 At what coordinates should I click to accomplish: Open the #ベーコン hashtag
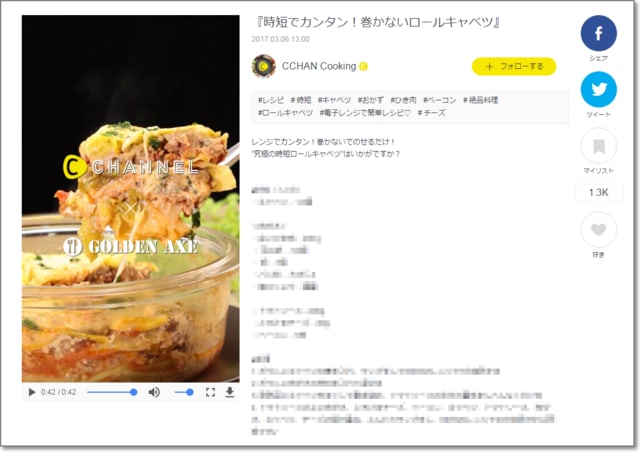[439, 100]
